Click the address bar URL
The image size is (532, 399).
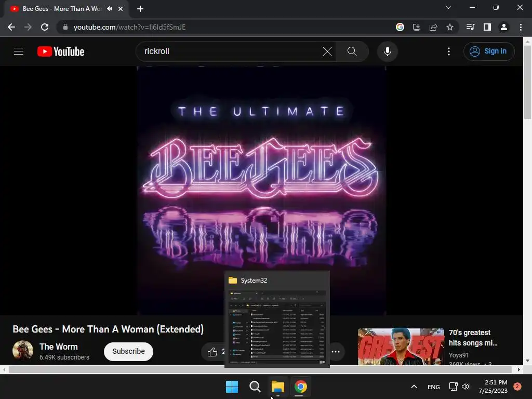click(x=129, y=27)
